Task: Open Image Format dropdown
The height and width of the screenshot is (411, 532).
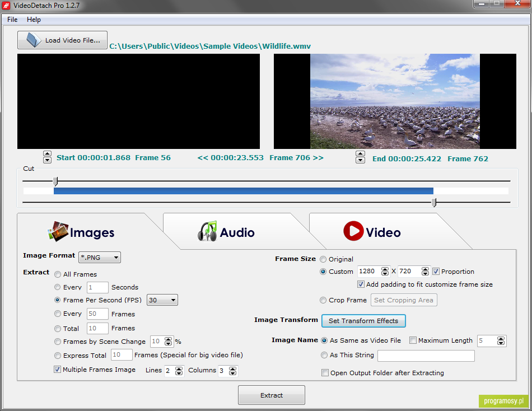Action: tap(100, 258)
